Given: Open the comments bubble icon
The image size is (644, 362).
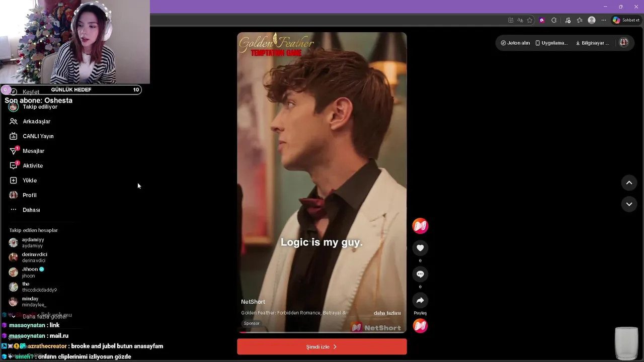Looking at the screenshot, I should coord(420,274).
